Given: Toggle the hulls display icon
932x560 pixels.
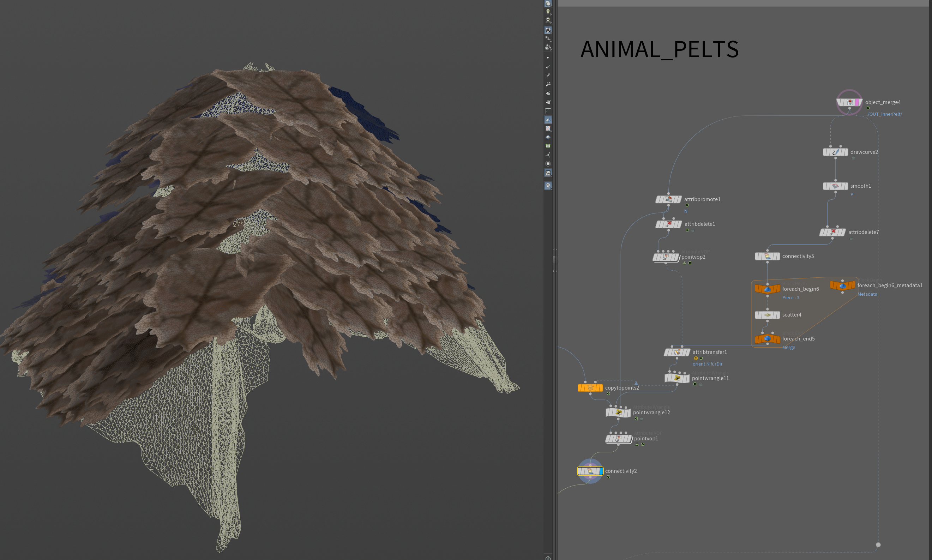Looking at the screenshot, I should [x=548, y=110].
